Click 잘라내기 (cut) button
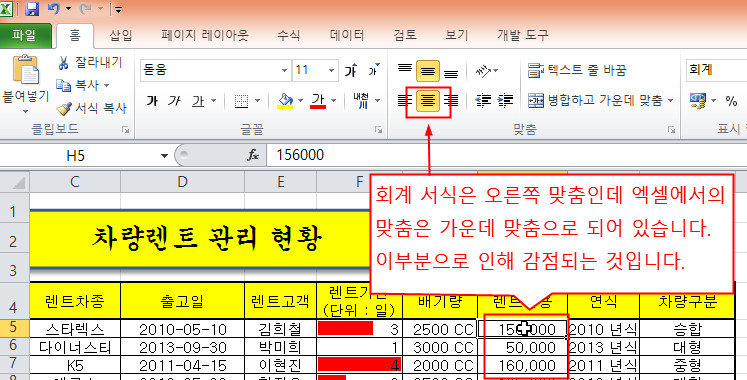This screenshot has height=380, width=747. (90, 62)
